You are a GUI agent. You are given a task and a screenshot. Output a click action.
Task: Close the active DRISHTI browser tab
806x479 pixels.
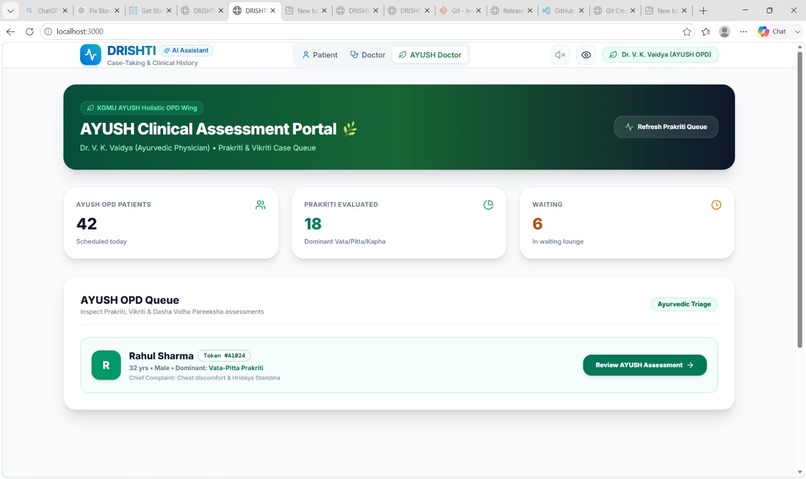(273, 10)
